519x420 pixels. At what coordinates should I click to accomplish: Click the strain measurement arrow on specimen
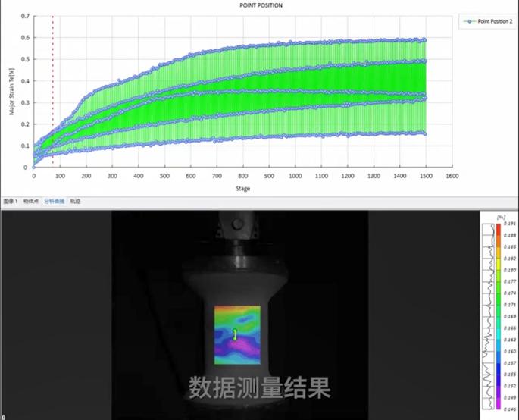click(x=235, y=334)
